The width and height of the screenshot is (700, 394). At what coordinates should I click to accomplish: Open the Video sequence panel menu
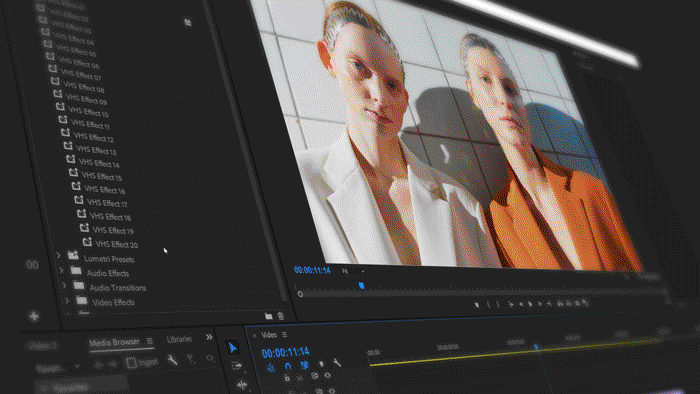(284, 335)
